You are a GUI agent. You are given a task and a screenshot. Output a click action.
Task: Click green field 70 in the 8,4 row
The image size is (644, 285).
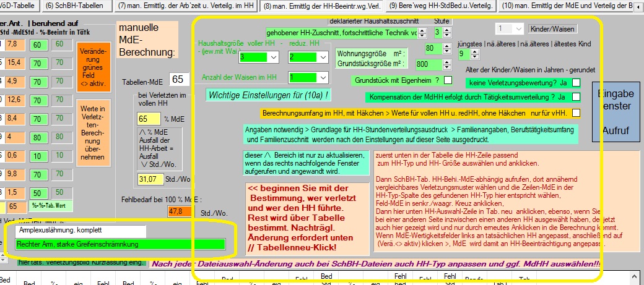(38, 119)
